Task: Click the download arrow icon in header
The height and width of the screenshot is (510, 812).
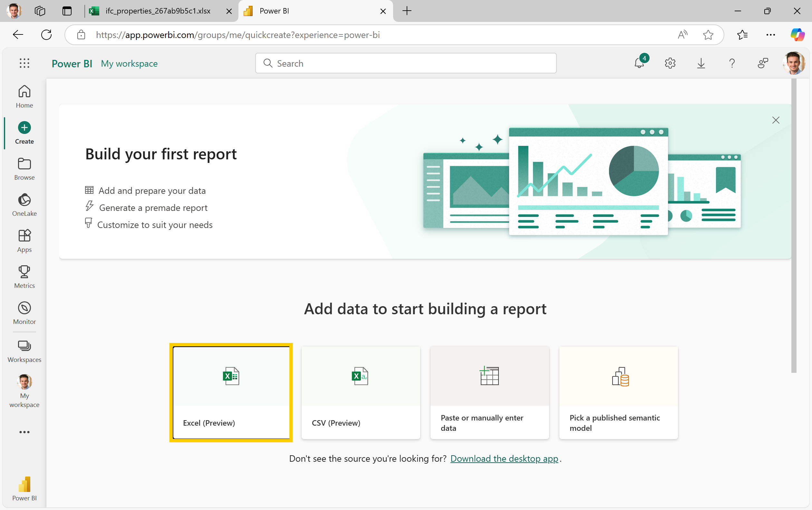Action: click(x=701, y=63)
